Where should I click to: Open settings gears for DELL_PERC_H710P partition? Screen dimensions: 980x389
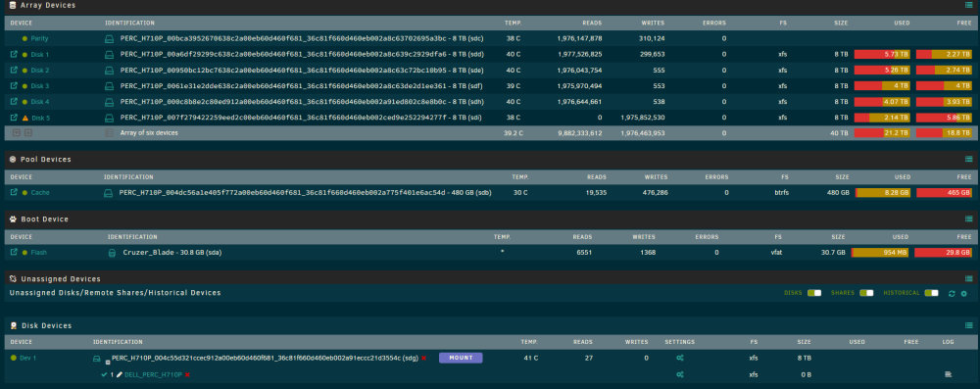(x=680, y=374)
